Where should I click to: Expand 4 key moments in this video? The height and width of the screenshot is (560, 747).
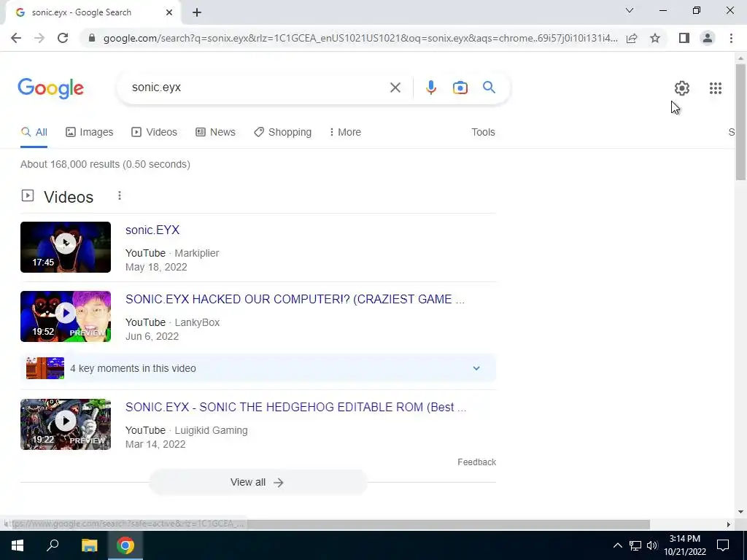click(258, 368)
